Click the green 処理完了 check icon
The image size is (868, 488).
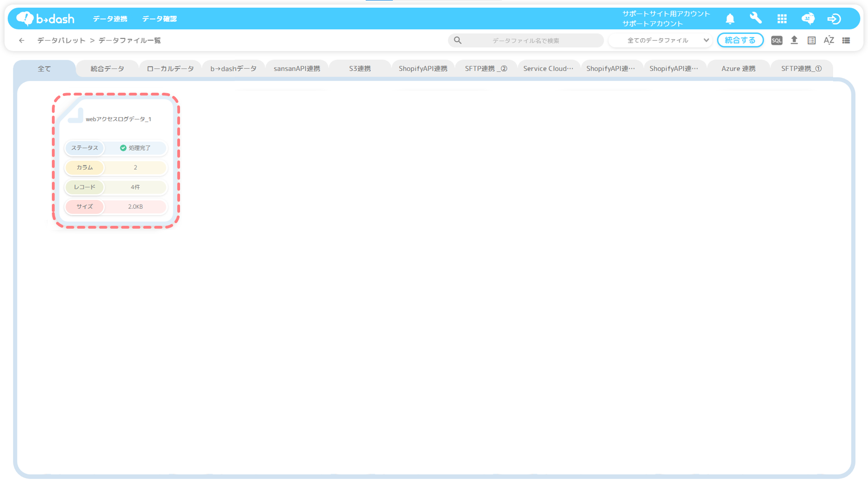(123, 148)
